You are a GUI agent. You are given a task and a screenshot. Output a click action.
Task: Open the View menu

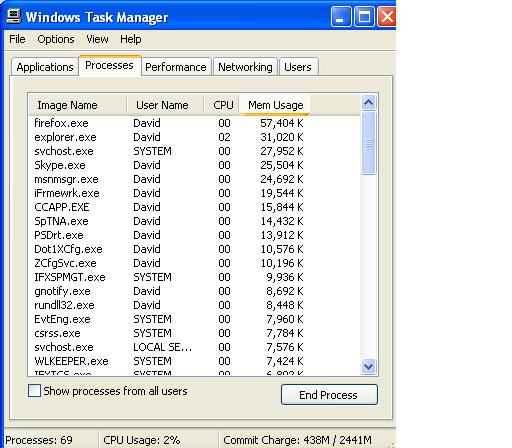[x=97, y=39]
